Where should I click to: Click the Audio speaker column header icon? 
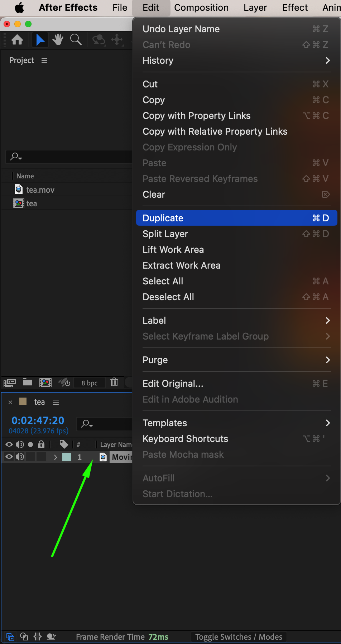point(20,444)
